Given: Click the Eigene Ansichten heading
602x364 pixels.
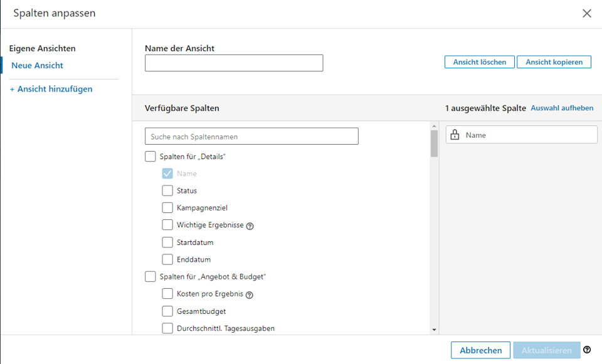Looking at the screenshot, I should (x=42, y=48).
